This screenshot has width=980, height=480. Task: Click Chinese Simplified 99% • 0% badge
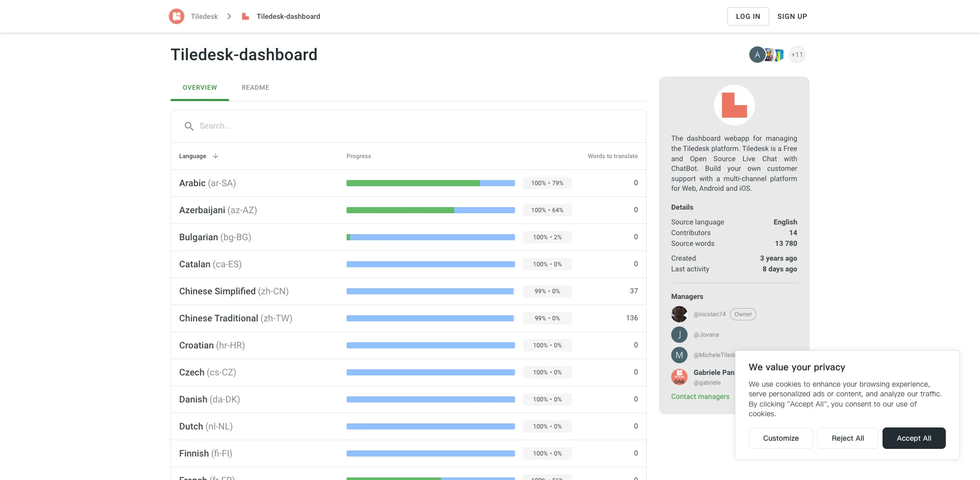coord(547,291)
